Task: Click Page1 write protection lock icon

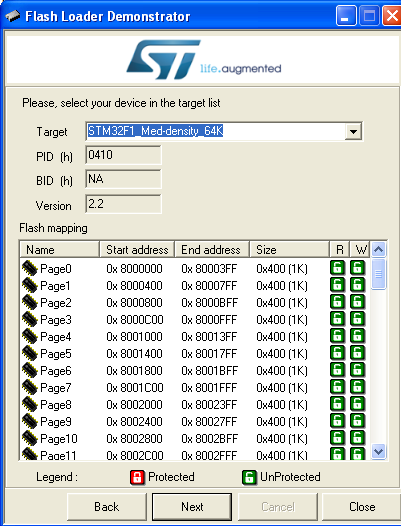Action: (x=357, y=285)
